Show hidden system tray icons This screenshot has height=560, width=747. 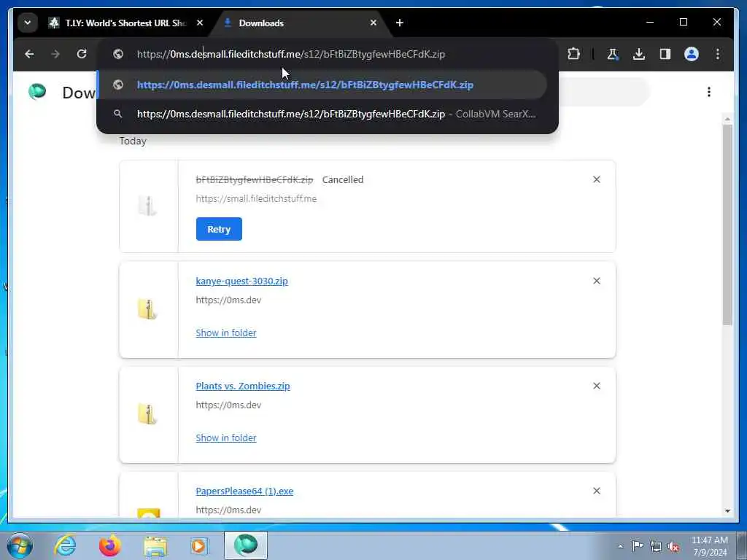click(620, 546)
